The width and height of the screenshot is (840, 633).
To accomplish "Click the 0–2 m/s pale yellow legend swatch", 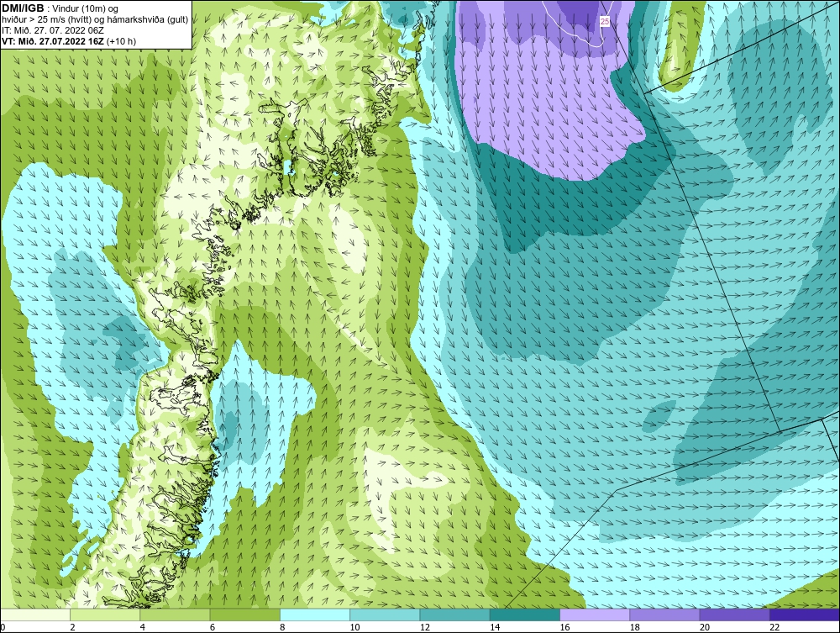I will [x=35, y=615].
